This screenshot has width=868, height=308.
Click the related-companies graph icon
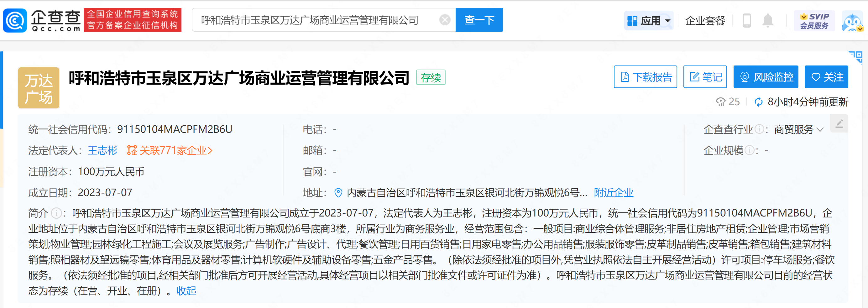pyautogui.click(x=132, y=150)
